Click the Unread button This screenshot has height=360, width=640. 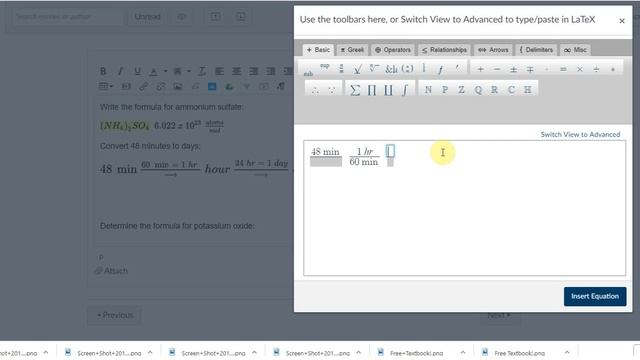pyautogui.click(x=147, y=17)
